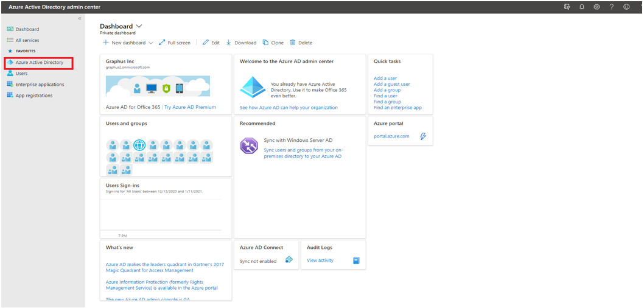
Task: Open the Gartner 2017 Magic Quadrant news link
Action: (x=165, y=267)
